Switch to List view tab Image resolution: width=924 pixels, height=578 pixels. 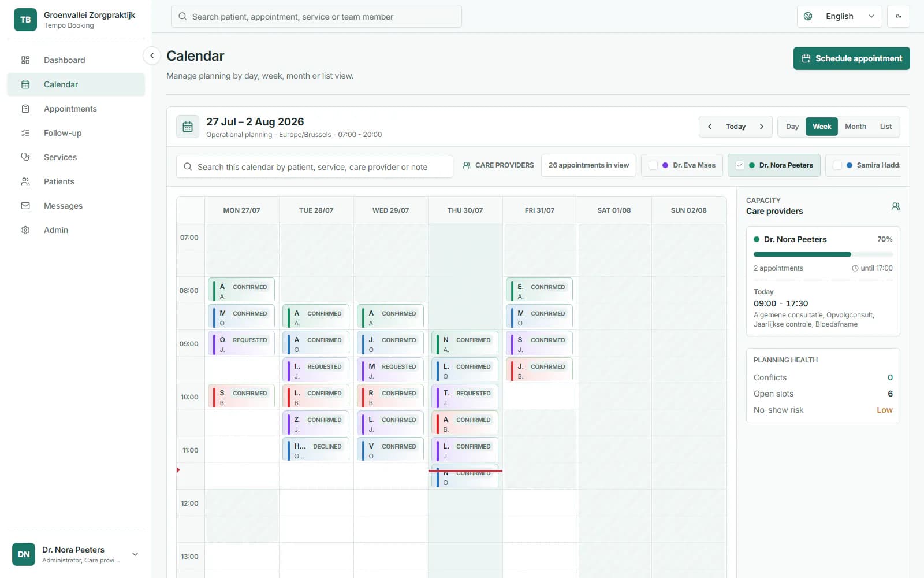(x=885, y=127)
